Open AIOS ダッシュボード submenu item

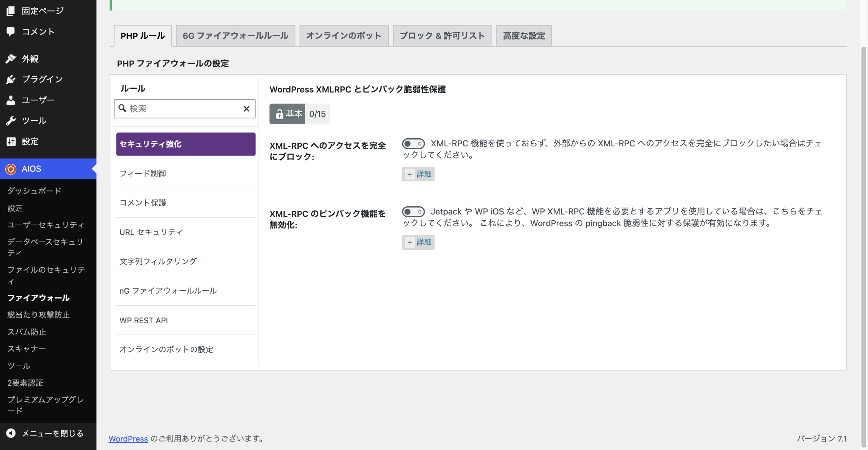[34, 191]
